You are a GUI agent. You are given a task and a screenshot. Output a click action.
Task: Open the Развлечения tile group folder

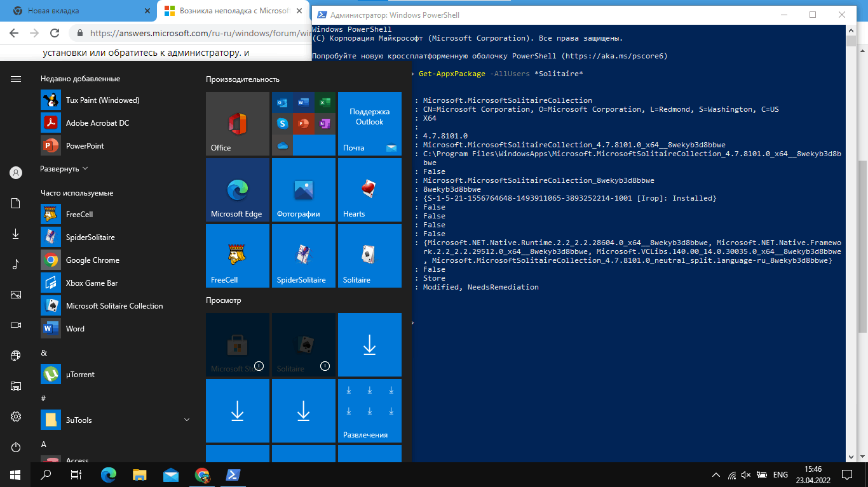pyautogui.click(x=370, y=411)
